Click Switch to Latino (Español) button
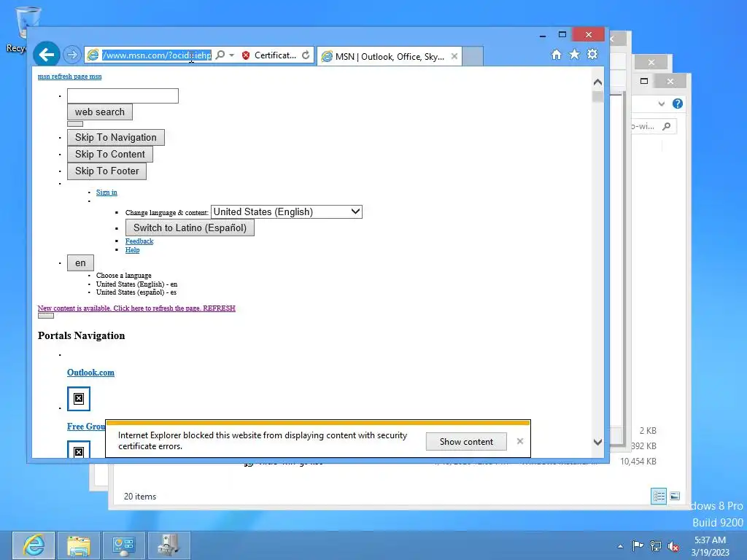The width and height of the screenshot is (747, 560). point(190,228)
